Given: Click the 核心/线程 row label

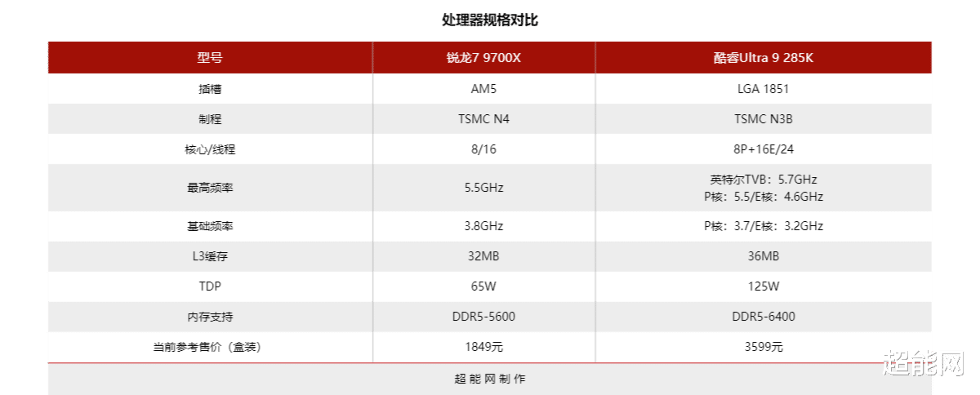Looking at the screenshot, I should [210, 149].
